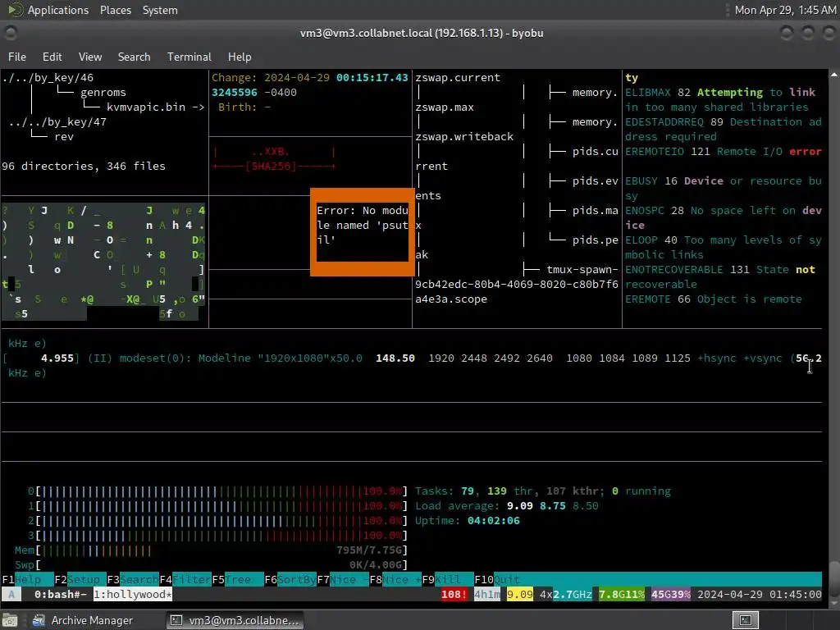Click the Load average line in htop
The height and width of the screenshot is (630, 840).
(x=507, y=505)
